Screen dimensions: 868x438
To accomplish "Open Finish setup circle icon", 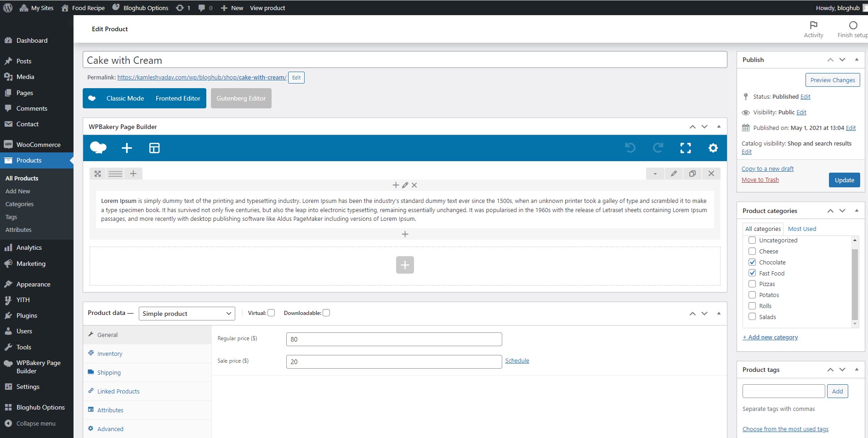I will coord(853,29).
